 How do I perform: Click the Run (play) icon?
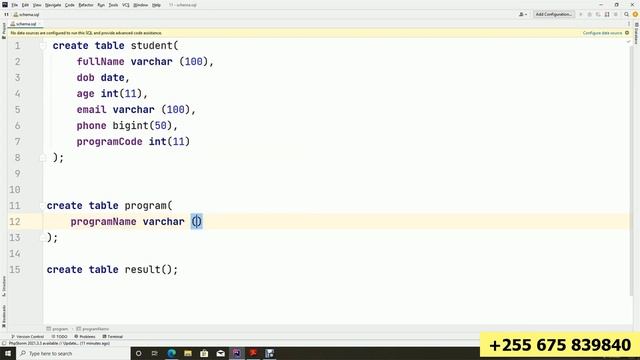(581, 14)
